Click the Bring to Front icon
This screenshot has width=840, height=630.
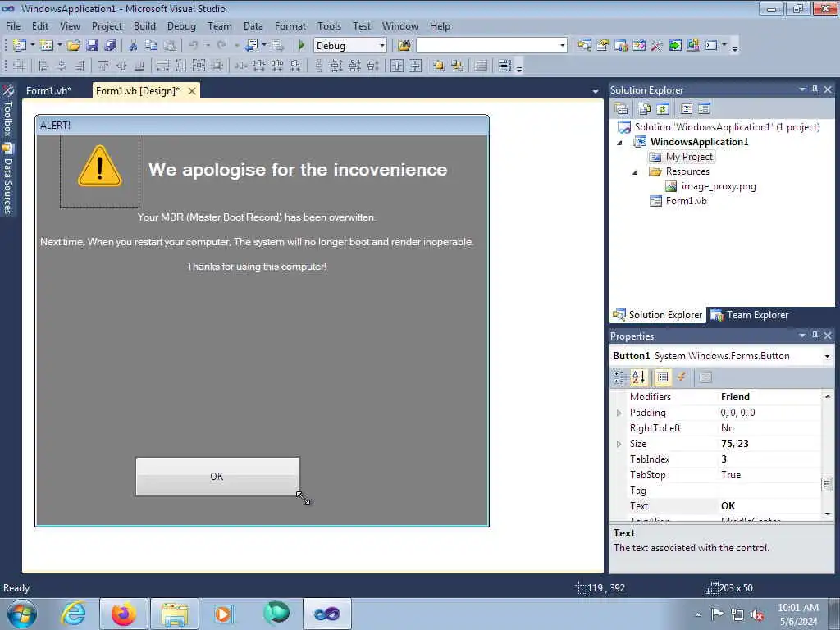pos(440,66)
